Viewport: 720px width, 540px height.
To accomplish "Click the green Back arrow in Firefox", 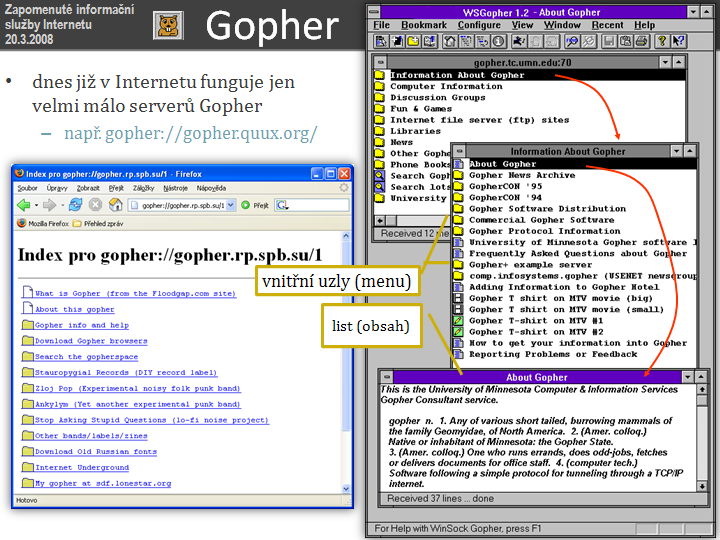I will pyautogui.click(x=23, y=205).
